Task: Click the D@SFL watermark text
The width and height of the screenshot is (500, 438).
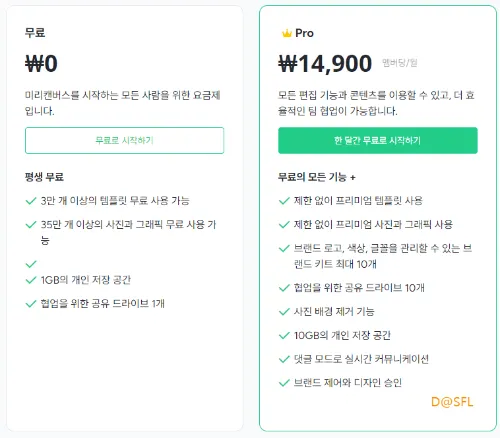Action: [452, 402]
